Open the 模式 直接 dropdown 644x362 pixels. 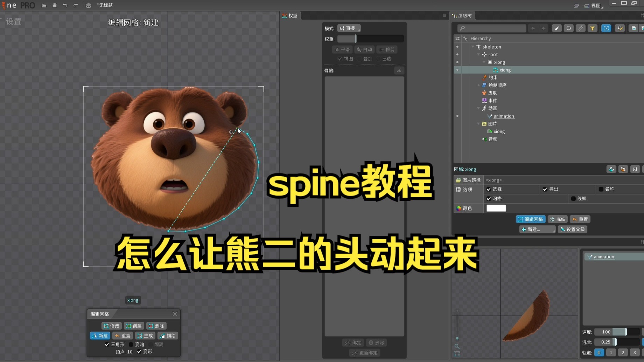coord(349,28)
